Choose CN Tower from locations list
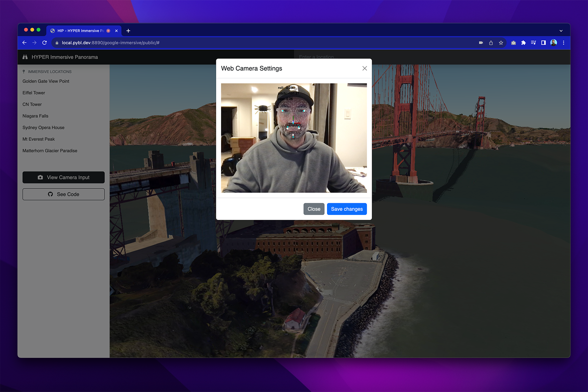This screenshot has width=588, height=392. [x=32, y=105]
